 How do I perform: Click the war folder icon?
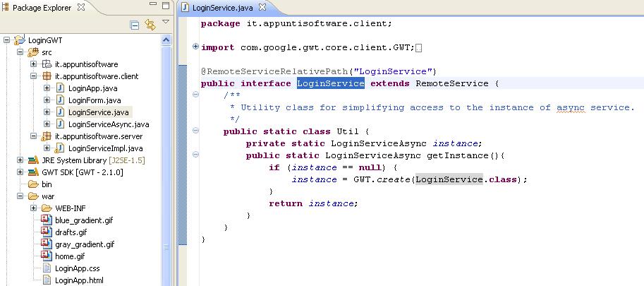33,196
